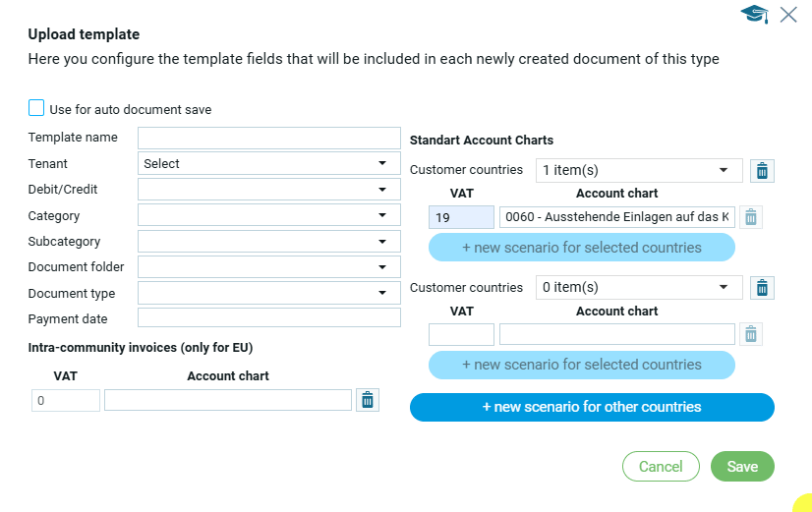Click the Template name input field
812x512 pixels.
coord(269,138)
